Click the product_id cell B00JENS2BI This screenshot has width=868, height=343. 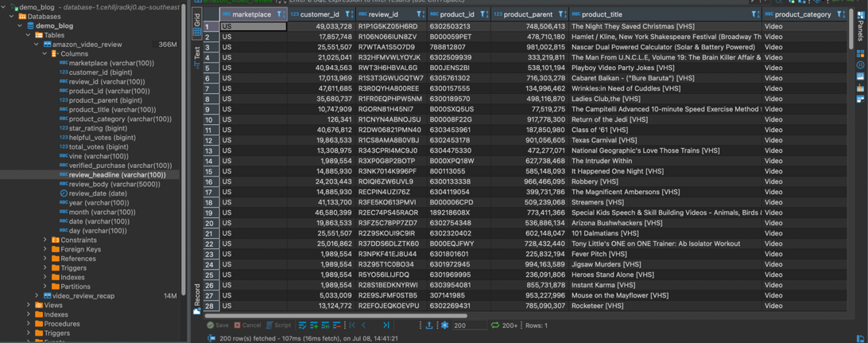tap(459, 68)
